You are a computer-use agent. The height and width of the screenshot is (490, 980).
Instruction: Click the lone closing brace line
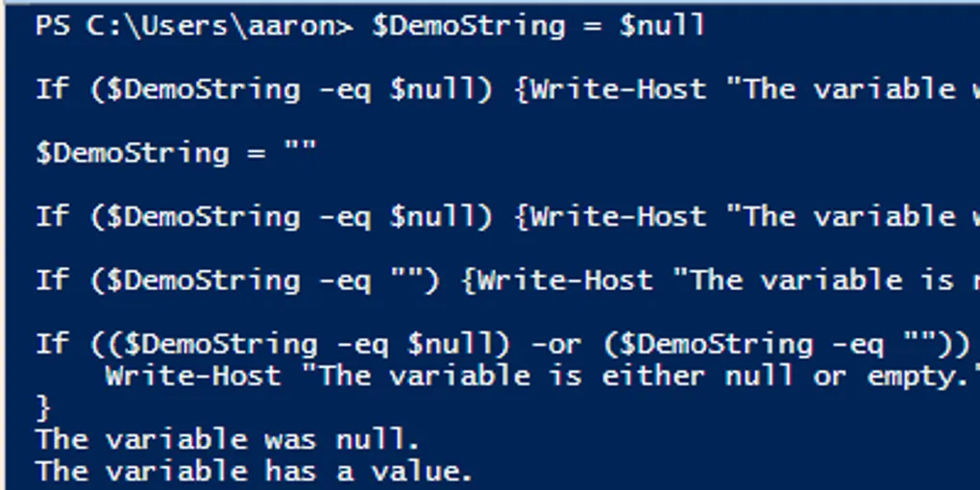click(44, 407)
